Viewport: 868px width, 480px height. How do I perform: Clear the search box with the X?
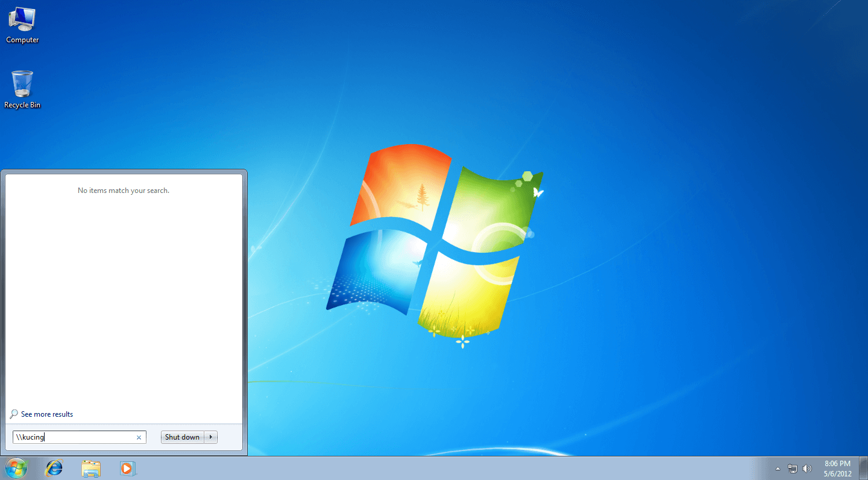tap(139, 438)
